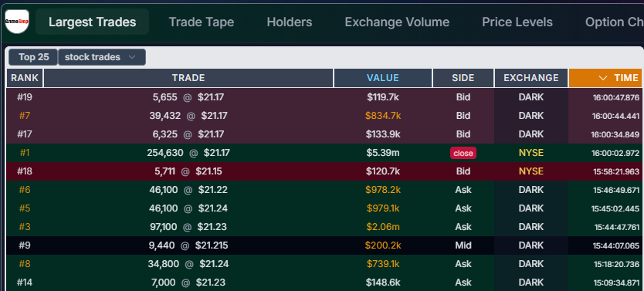The width and height of the screenshot is (644, 291).
Task: Click trade 97,100 @ $21.23
Action: 188,227
